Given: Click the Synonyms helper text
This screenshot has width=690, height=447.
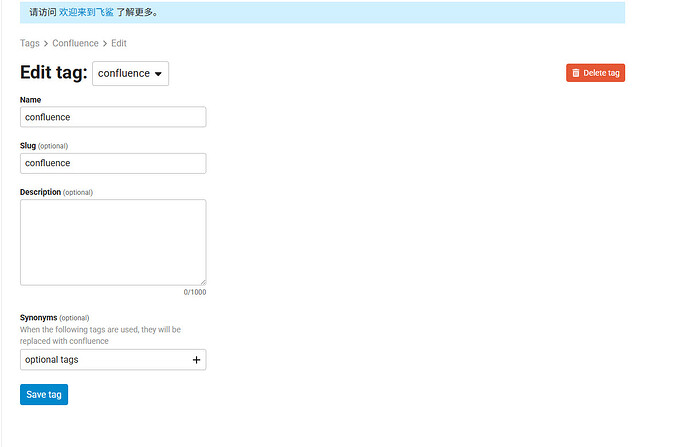Looking at the screenshot, I should 100,335.
